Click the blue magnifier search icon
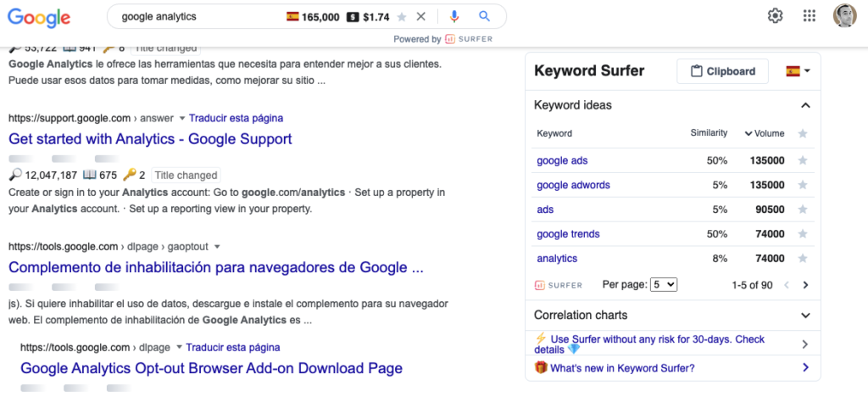868x397 pixels. (484, 17)
